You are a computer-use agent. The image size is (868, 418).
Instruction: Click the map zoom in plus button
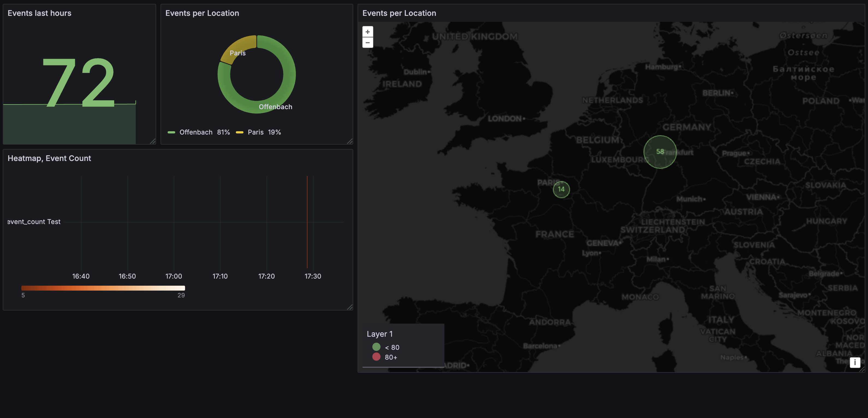(x=368, y=32)
